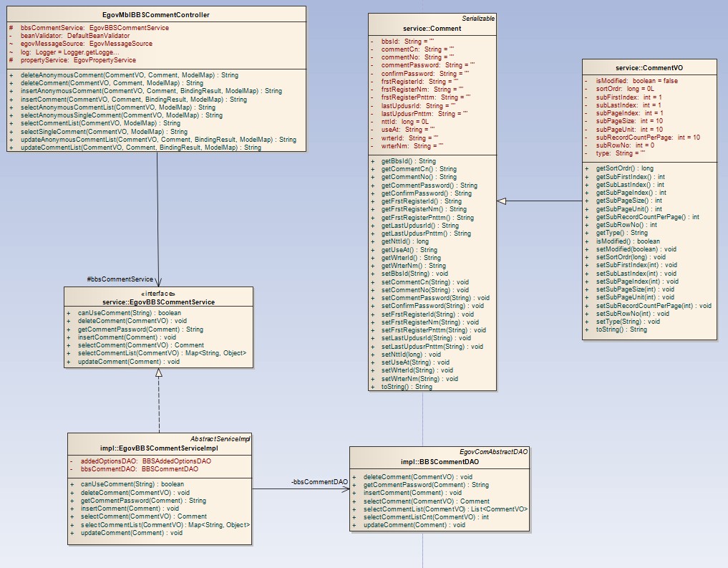Click the service::EgovBBSCommentService interface title
The width and height of the screenshot is (728, 568).
pos(158,302)
